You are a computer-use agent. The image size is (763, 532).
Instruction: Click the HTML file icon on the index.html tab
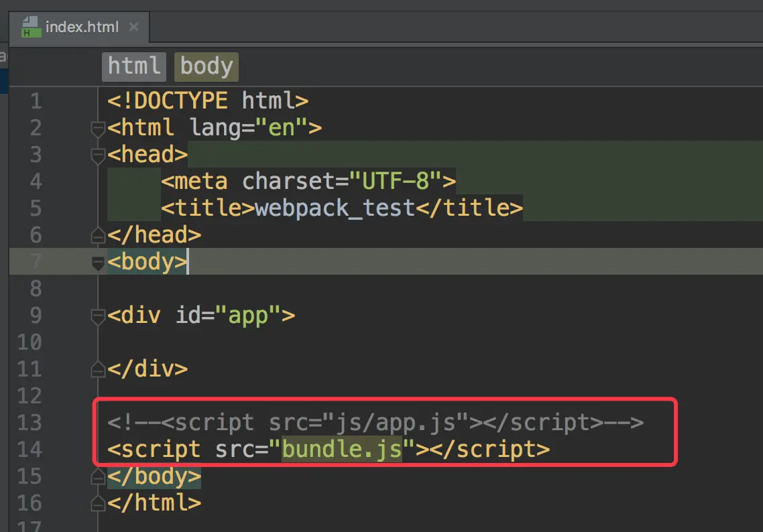pos(31,27)
